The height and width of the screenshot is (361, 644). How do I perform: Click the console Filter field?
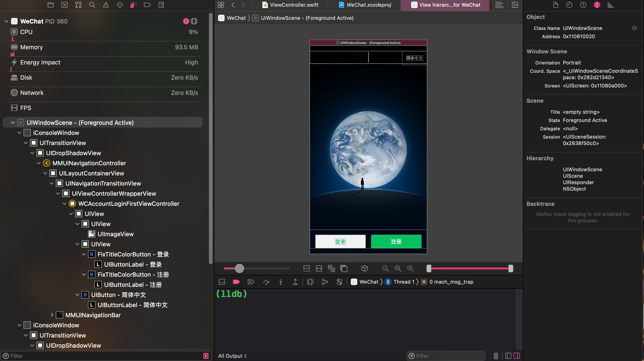pyautogui.click(x=446, y=356)
